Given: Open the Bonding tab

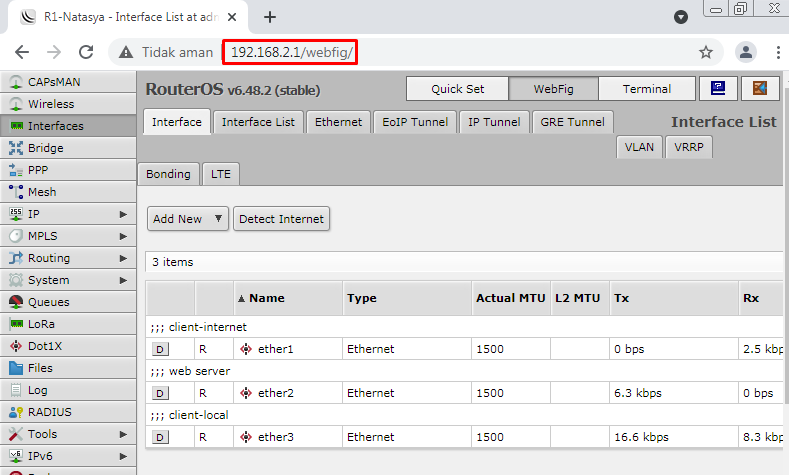Looking at the screenshot, I should (x=168, y=174).
